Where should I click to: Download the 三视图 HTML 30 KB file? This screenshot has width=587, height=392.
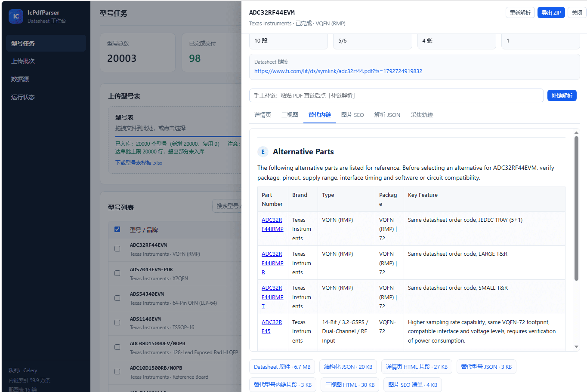coord(350,385)
